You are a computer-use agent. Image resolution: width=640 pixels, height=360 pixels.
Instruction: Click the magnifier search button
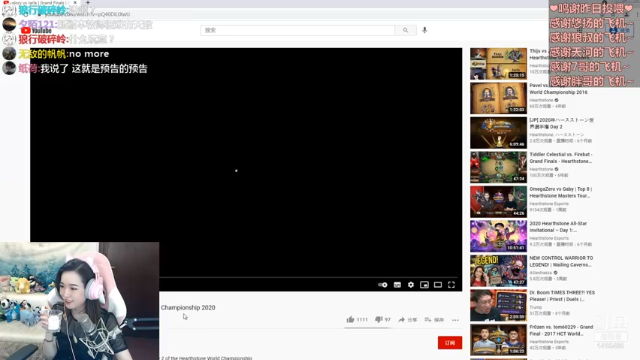pos(405,30)
